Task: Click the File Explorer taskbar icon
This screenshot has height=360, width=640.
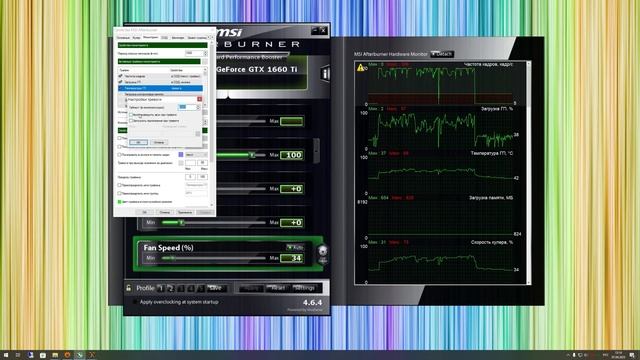Action: [55, 355]
